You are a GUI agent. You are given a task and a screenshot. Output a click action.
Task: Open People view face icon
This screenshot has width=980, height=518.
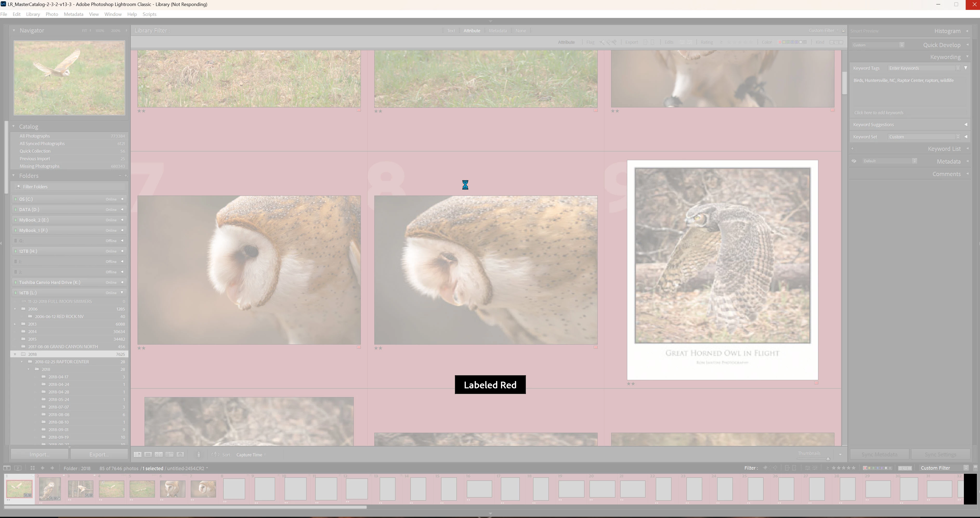[180, 455]
